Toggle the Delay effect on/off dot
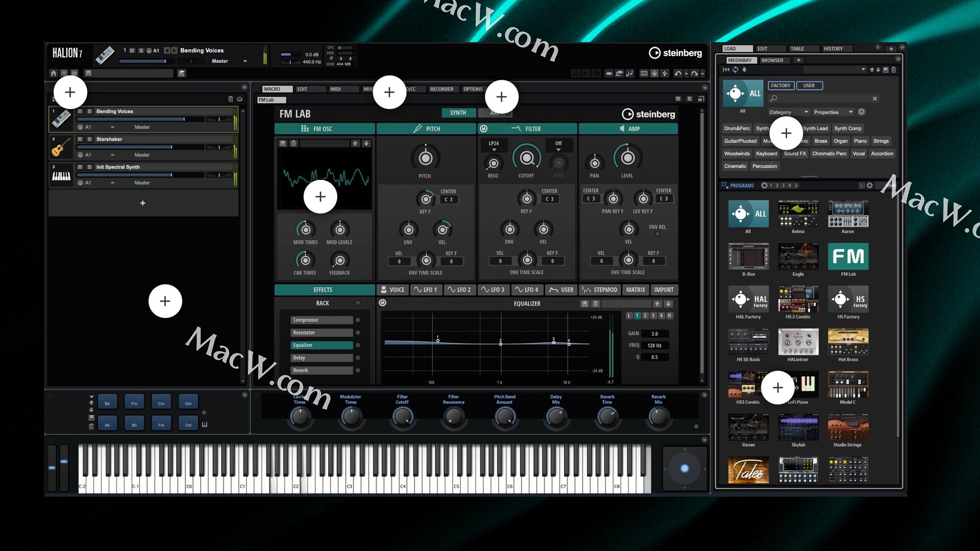The height and width of the screenshot is (551, 980). (358, 358)
